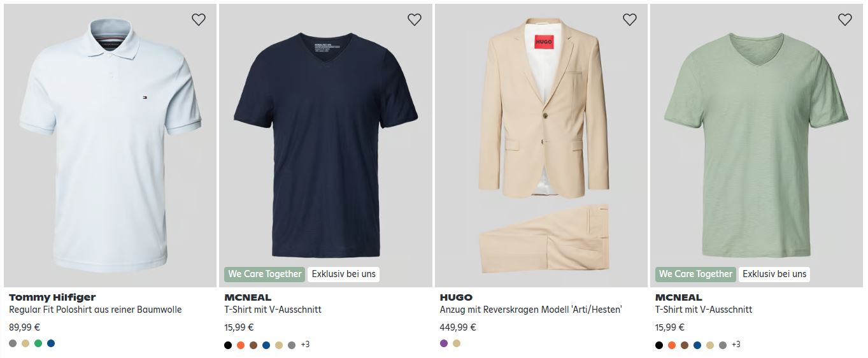Viewport: 868px width, 358px height.
Task: Click 'Regular Fit Poloshirt aus reiner Baumwolle' title
Action: pos(96,310)
